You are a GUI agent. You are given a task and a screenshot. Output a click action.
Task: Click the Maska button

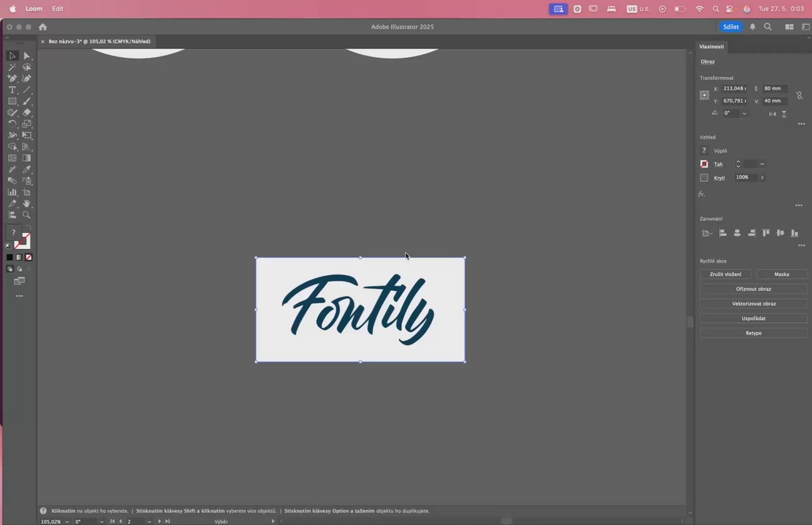pos(782,274)
